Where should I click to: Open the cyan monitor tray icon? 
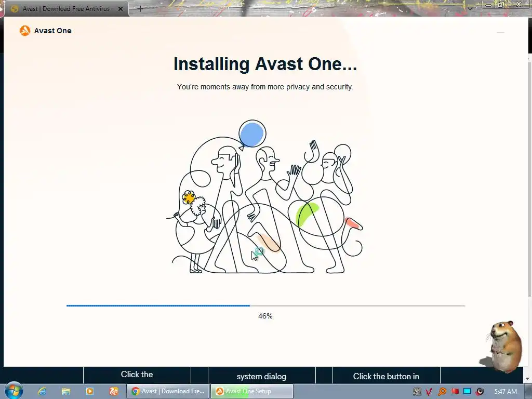point(467,391)
